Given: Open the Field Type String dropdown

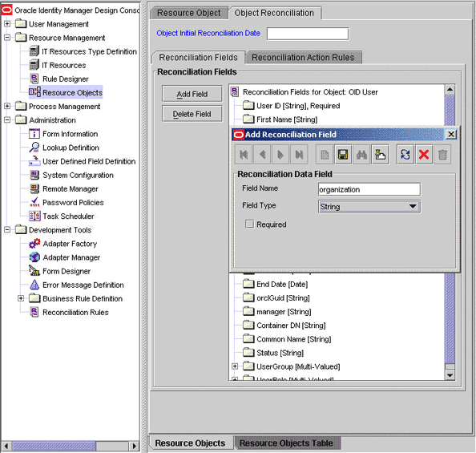Looking at the screenshot, I should [369, 207].
